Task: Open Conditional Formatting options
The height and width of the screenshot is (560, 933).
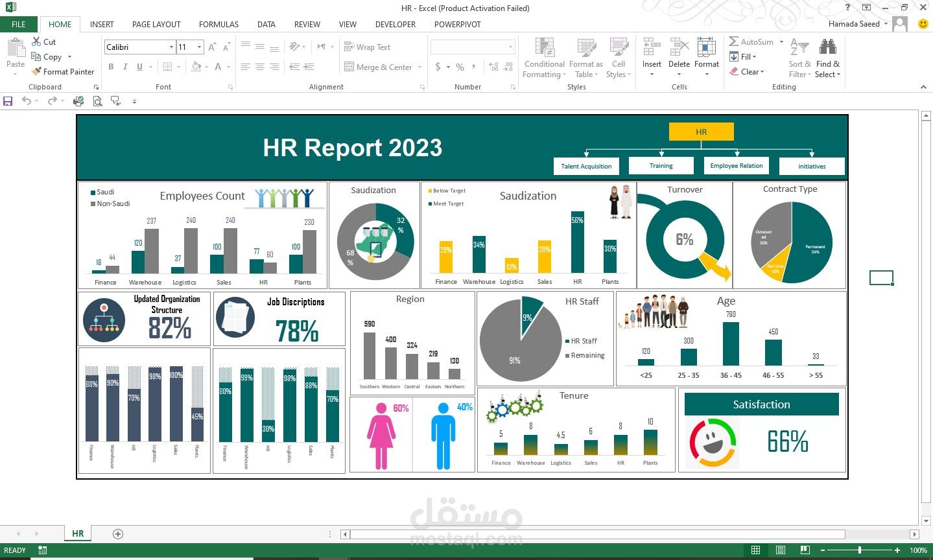Action: click(x=543, y=57)
